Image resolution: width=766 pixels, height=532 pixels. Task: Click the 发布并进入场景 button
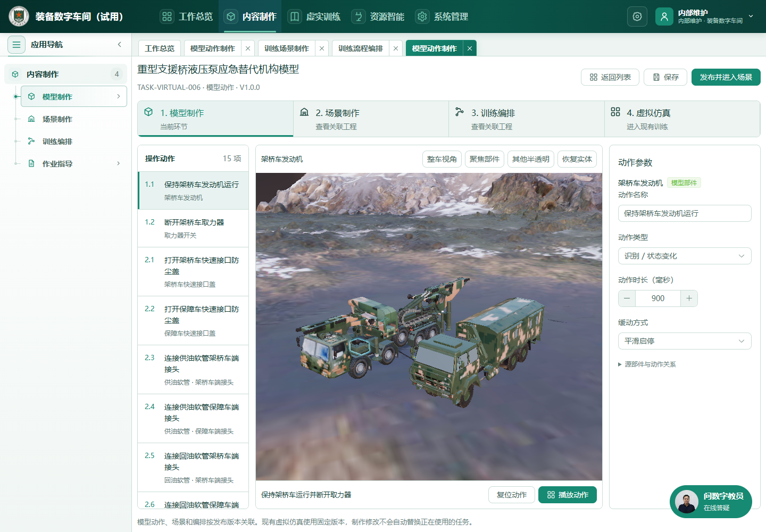(x=726, y=77)
